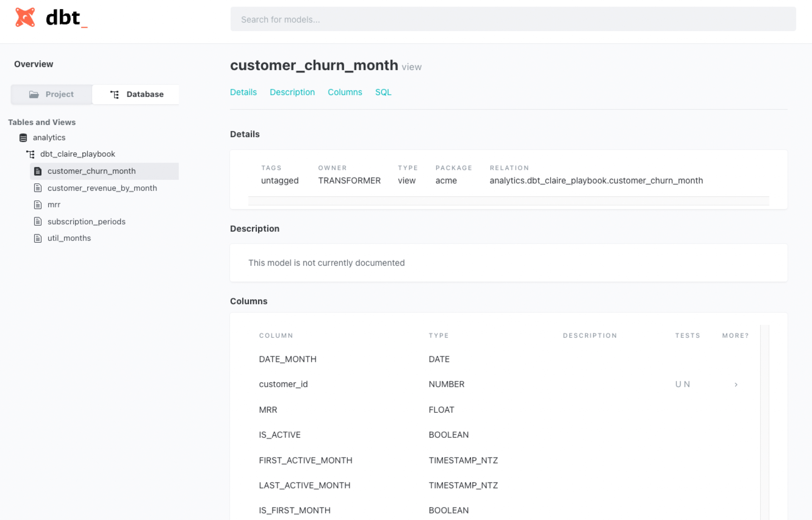Screen dimensions: 812x520
Task: Click the dbt_claire_playbook schema icon
Action: pos(30,154)
